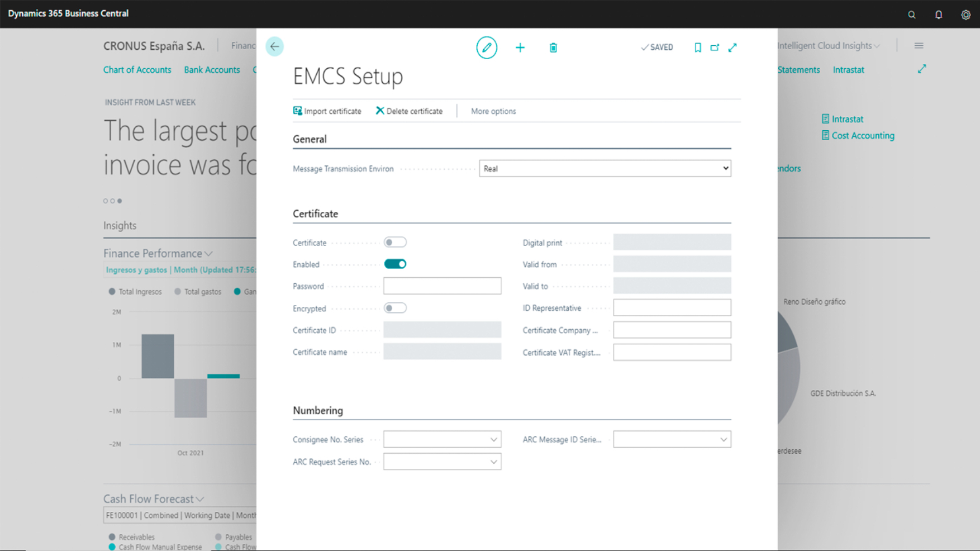
Task: Open page in a new window icon
Action: point(715,47)
